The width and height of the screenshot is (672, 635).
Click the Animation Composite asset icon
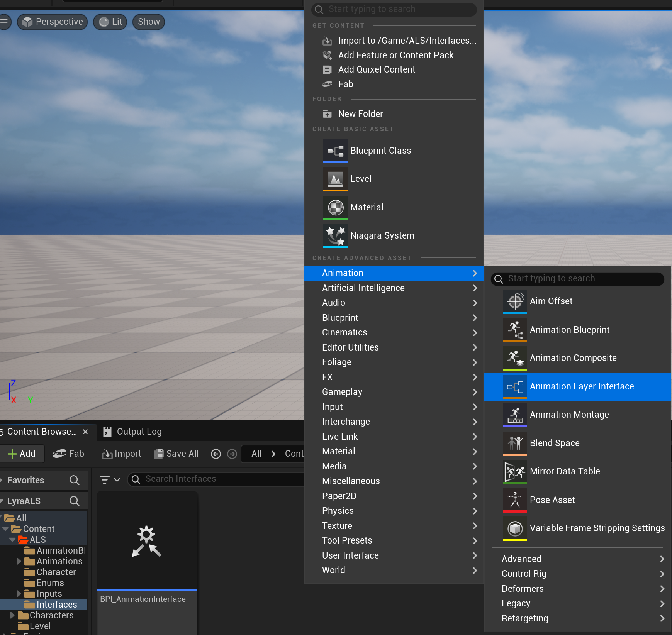[x=515, y=358]
